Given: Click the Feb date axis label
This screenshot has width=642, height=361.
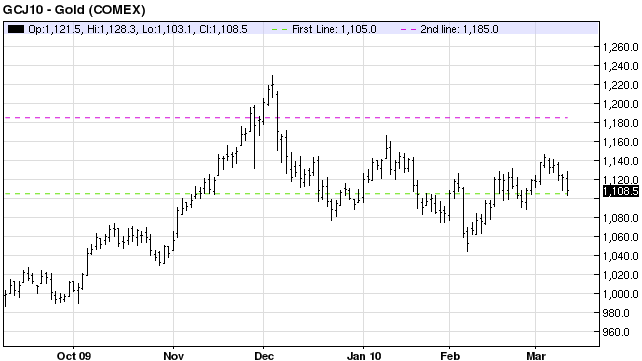Looking at the screenshot, I should (x=450, y=356).
